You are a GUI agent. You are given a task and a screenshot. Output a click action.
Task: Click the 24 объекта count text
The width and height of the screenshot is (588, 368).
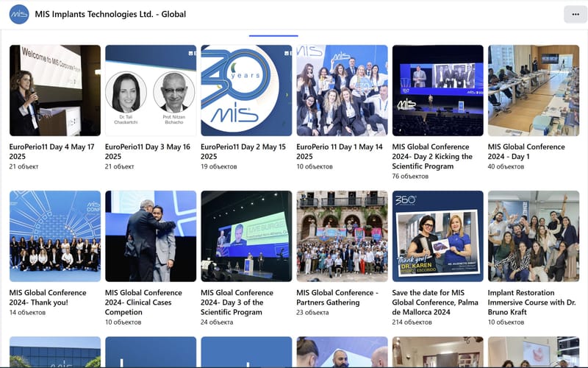click(217, 322)
